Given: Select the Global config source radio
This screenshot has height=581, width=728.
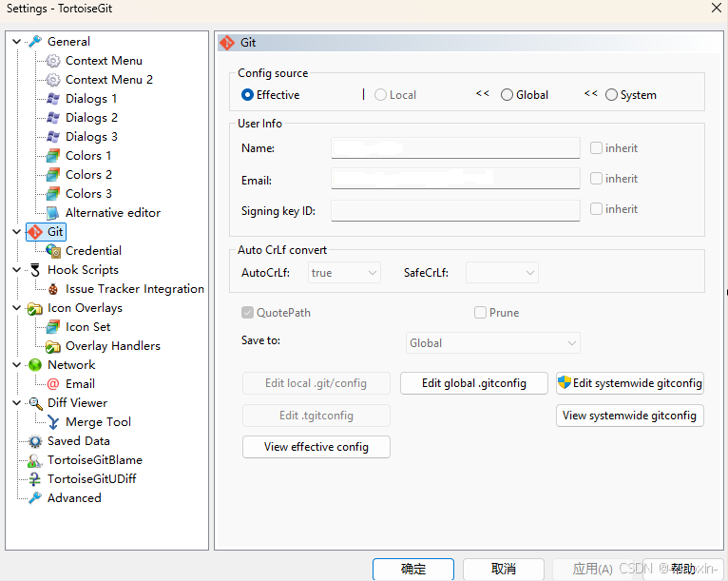Looking at the screenshot, I should [x=507, y=95].
